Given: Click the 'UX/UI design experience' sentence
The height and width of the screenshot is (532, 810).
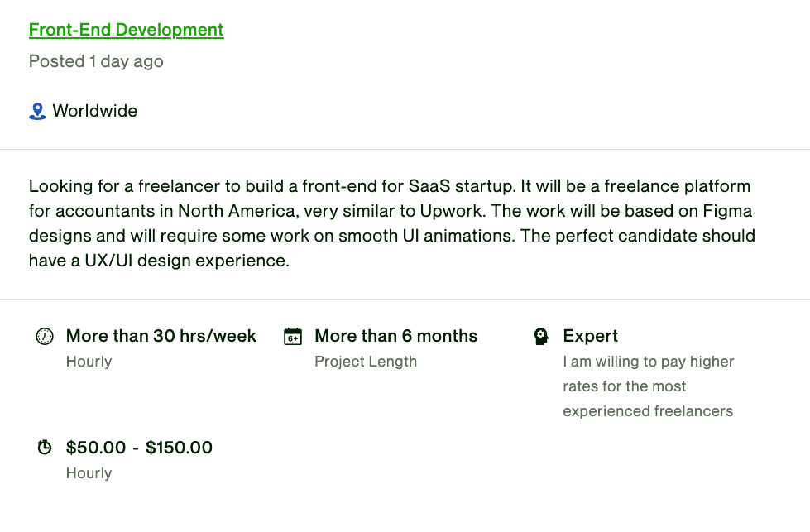Looking at the screenshot, I should tap(159, 261).
